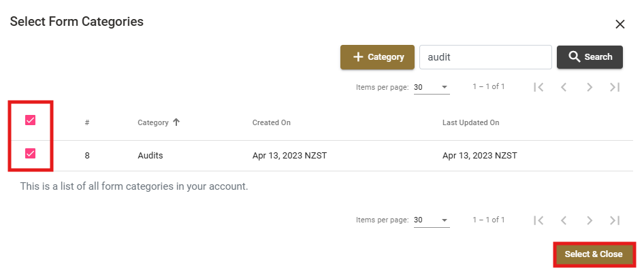Sort by the Created On column header

(272, 122)
